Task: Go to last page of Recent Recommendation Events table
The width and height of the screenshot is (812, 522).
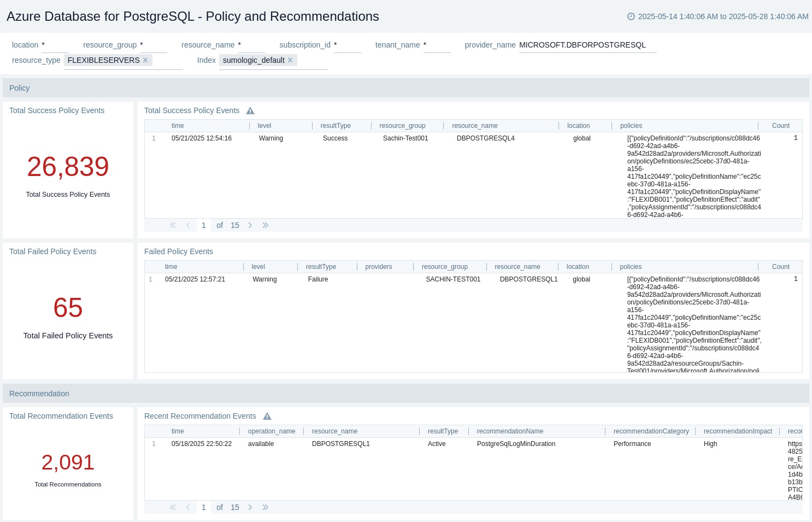Action: 266,507
